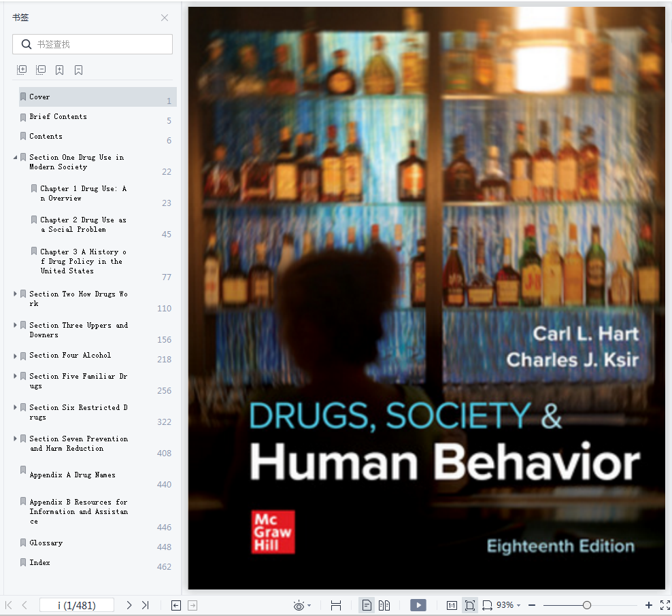This screenshot has width=672, height=616.
Task: Add a new bookmark icon
Action: click(60, 70)
